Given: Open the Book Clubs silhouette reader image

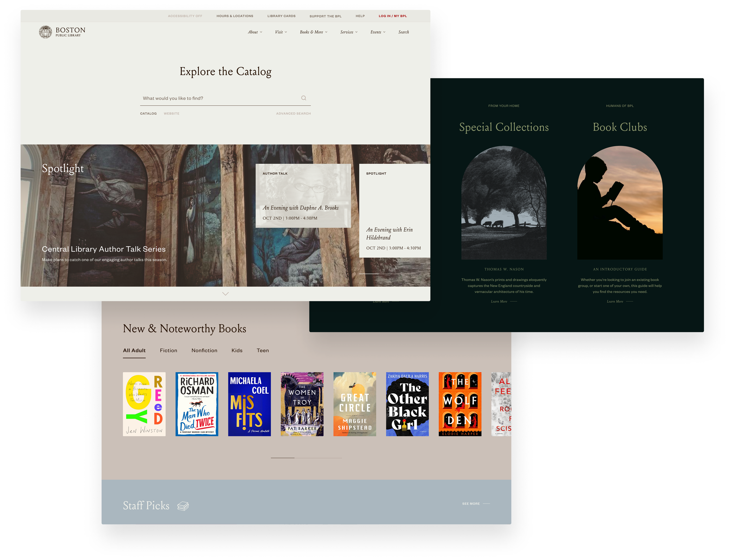Looking at the screenshot, I should pyautogui.click(x=620, y=203).
